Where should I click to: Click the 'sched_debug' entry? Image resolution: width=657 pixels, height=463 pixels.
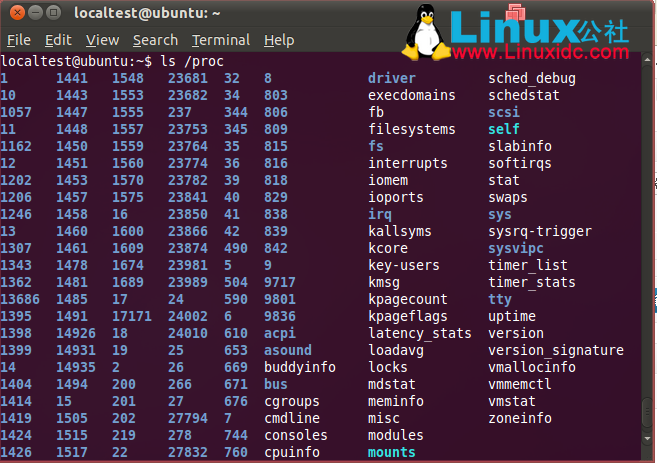[532, 78]
